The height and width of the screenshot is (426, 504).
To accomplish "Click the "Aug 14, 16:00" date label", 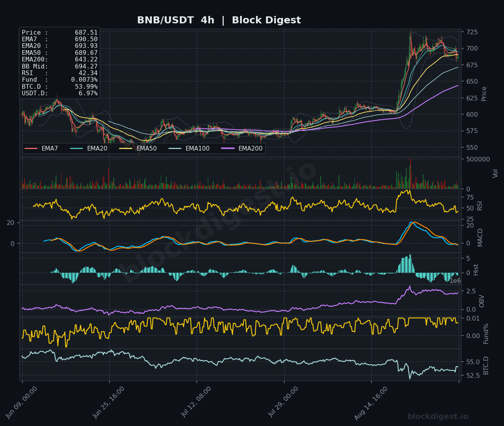I will pos(371,403).
